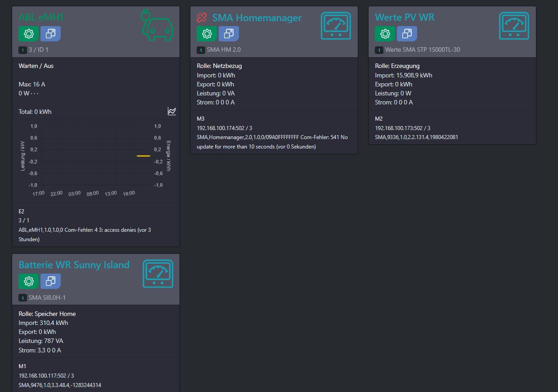Viewport: 558px width, 392px height.
Task: Click the EV charging car icon
Action: [157, 25]
